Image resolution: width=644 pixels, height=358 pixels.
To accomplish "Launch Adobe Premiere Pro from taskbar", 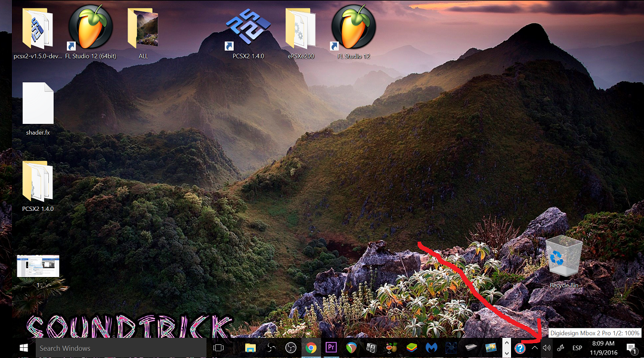I will [x=331, y=348].
